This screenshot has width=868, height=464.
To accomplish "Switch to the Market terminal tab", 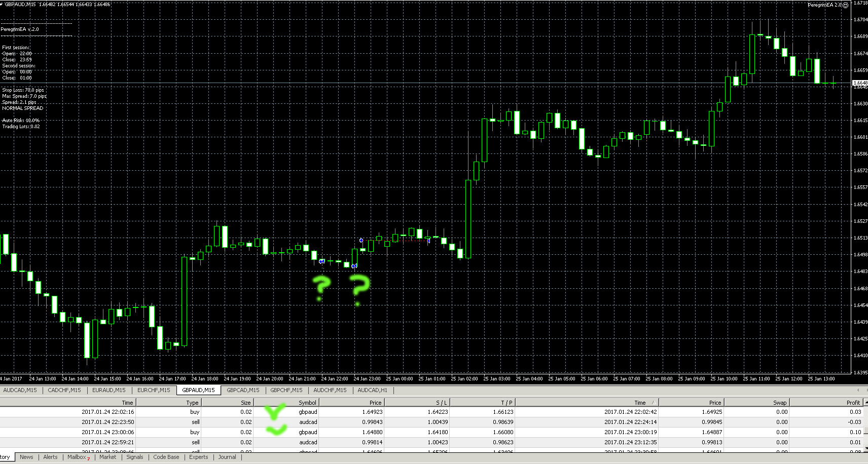I will 107,457.
